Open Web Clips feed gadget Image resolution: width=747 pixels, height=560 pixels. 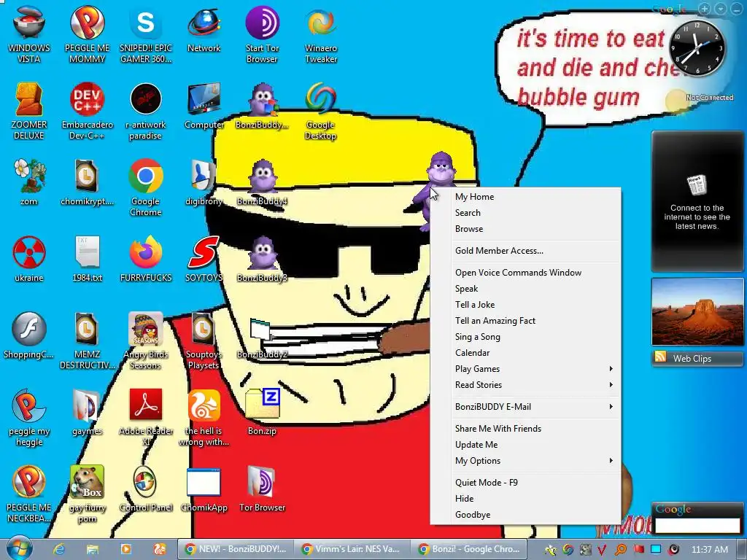pyautogui.click(x=697, y=359)
